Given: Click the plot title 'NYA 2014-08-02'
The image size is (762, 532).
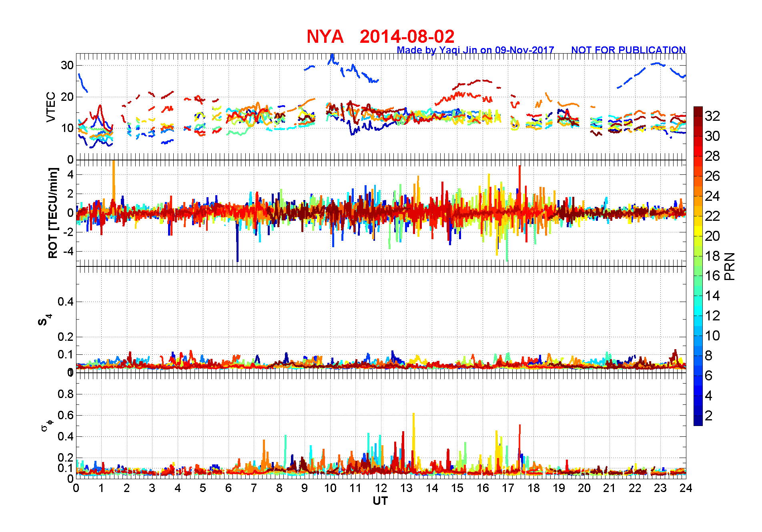Looking at the screenshot, I should click(x=380, y=37).
